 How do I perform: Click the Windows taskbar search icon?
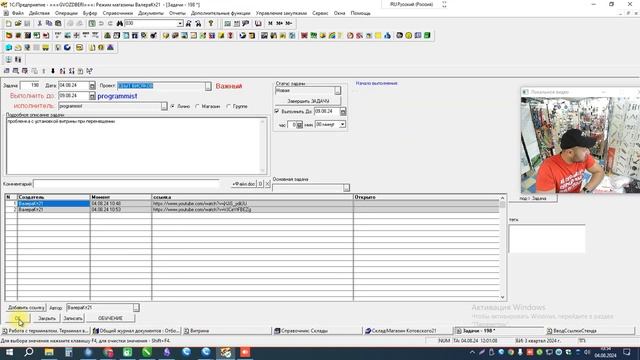[x=29, y=352]
